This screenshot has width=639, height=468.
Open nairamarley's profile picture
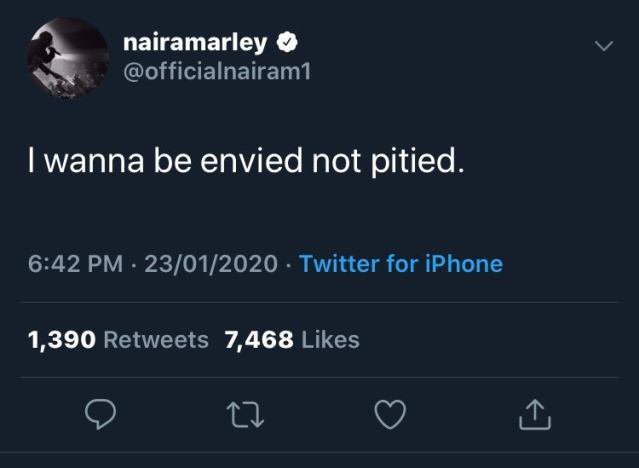(x=66, y=60)
